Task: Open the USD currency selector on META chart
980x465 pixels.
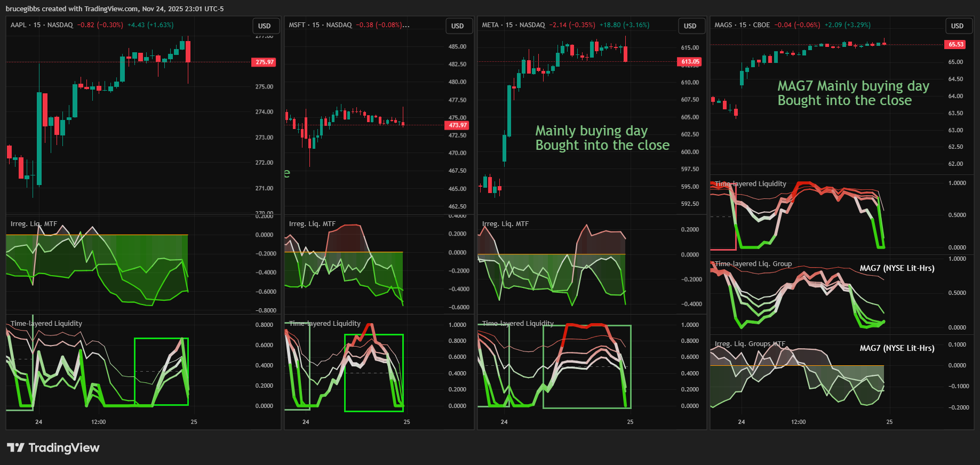Action: [x=690, y=26]
